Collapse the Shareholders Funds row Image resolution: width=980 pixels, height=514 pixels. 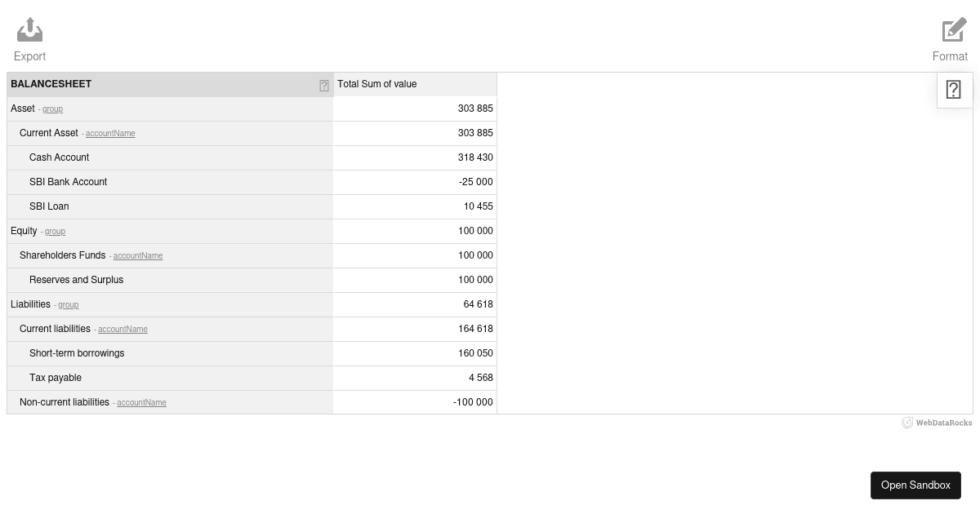click(x=62, y=255)
